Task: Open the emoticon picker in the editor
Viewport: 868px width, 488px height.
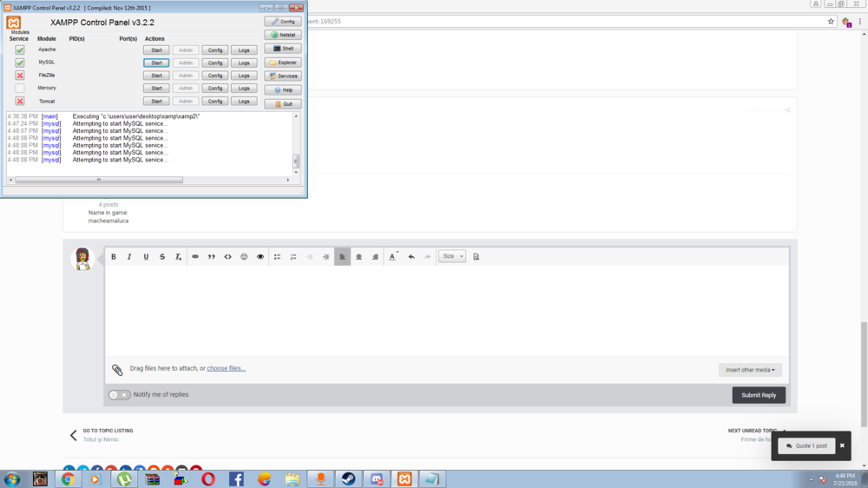Action: [x=244, y=256]
